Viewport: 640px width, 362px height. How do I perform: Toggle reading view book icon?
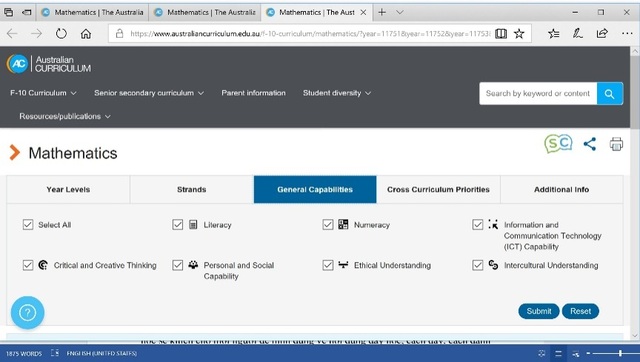(x=501, y=33)
